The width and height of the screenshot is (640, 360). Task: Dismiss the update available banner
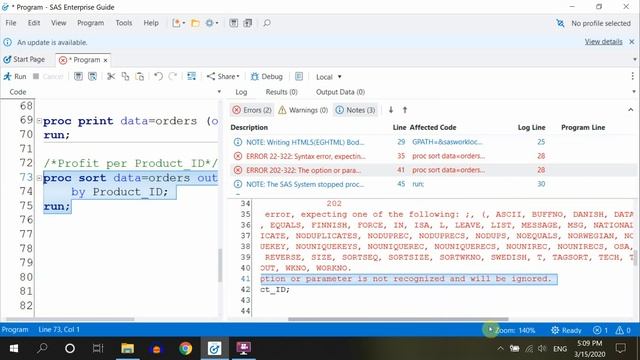631,42
